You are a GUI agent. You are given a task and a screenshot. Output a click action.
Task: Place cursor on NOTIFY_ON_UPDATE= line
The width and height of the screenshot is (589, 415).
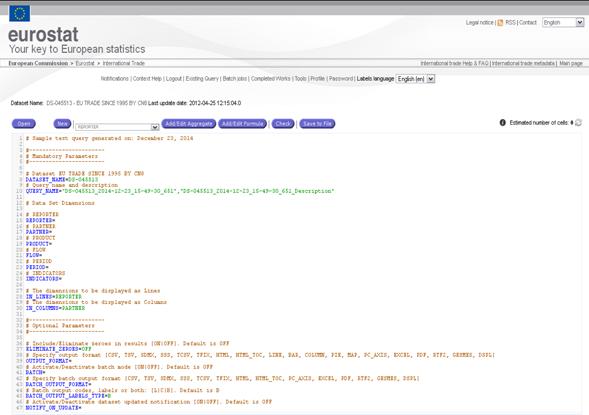(53, 407)
